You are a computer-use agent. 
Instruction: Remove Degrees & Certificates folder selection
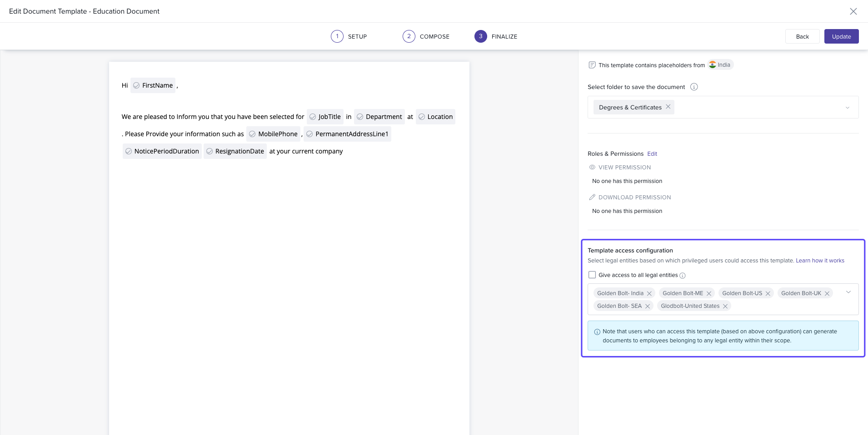[x=668, y=107]
